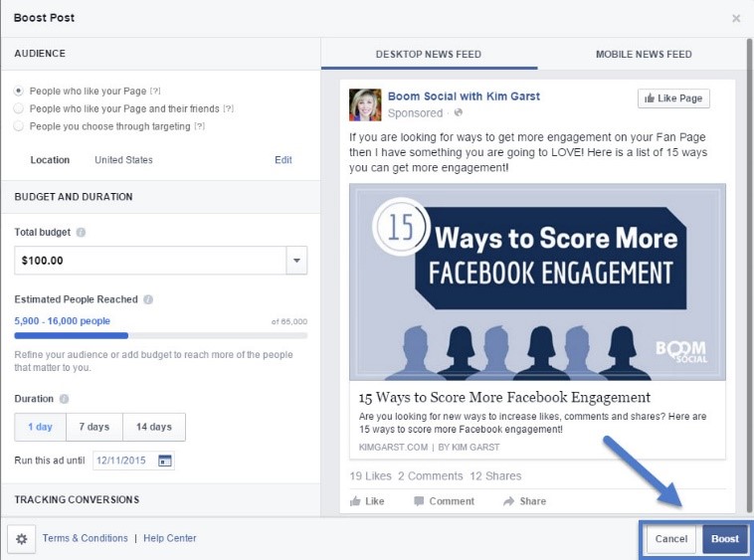This screenshot has height=560, width=754.
Task: Click the KIMGARST.COM source text
Action: coord(393,448)
